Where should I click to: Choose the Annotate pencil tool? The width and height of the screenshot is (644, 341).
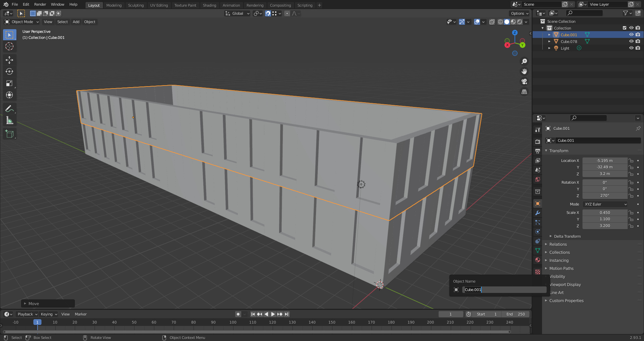click(9, 109)
